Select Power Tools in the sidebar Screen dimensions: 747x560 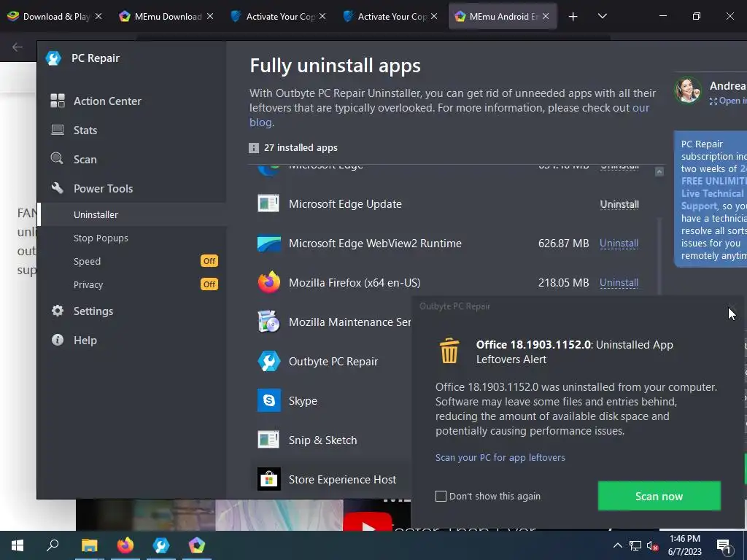[x=103, y=189]
